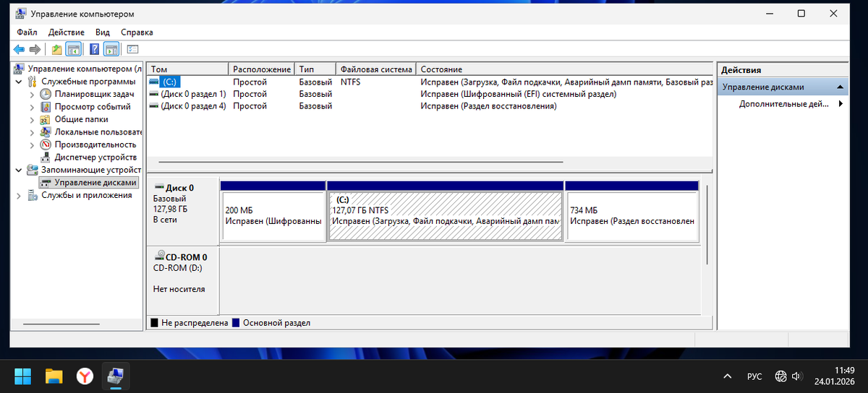Open Дополнительные действия submenu in Actions pane
868x393 pixels.
coord(791,104)
